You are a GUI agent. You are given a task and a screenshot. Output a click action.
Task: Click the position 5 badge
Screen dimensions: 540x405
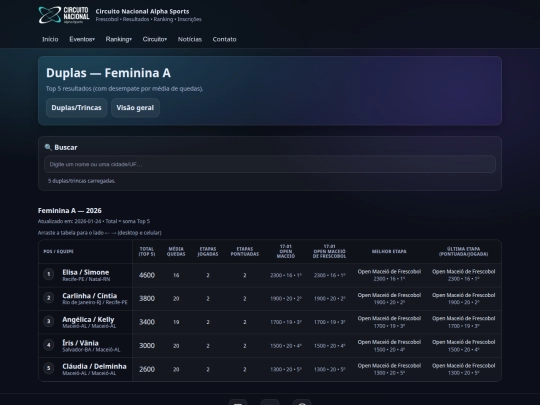click(x=49, y=368)
